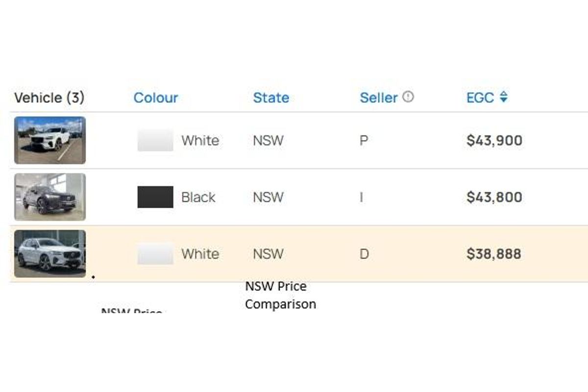Click the Black colour label
Image resolution: width=588 pixels, height=392 pixels.
click(x=198, y=197)
